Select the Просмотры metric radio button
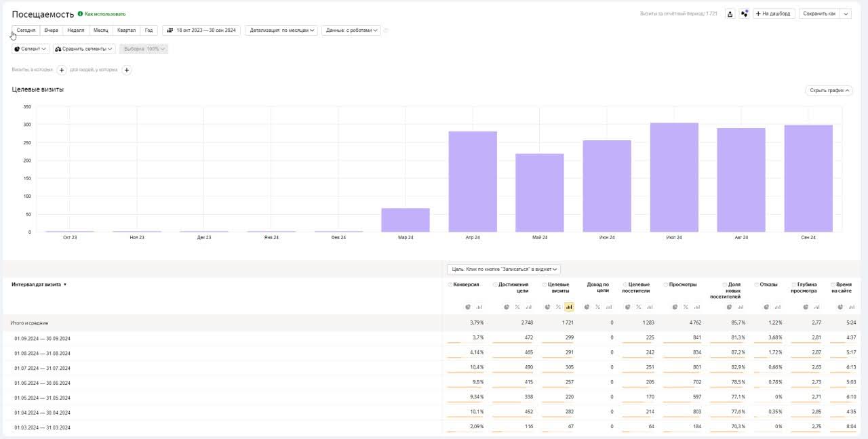 pyautogui.click(x=665, y=285)
